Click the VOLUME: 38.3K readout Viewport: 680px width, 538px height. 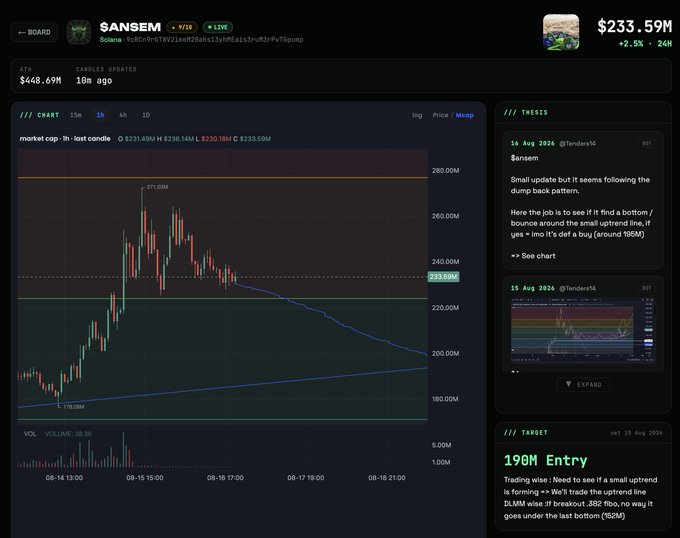[69, 434]
